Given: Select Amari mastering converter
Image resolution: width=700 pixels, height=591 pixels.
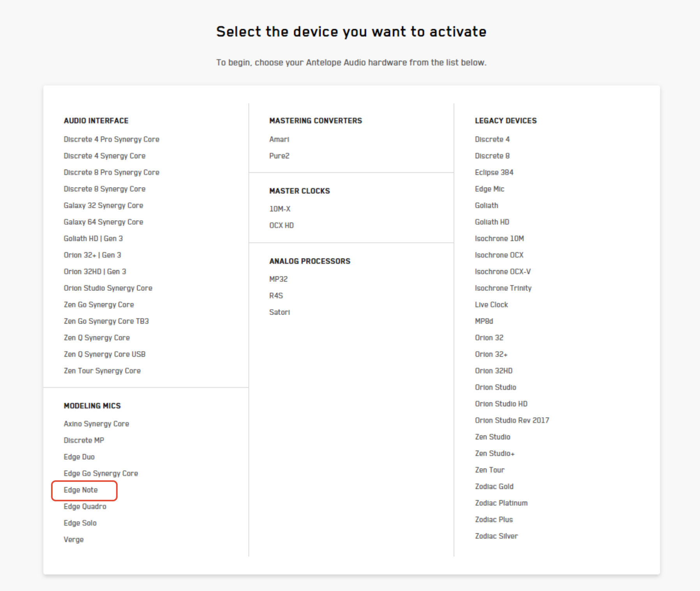Looking at the screenshot, I should [279, 140].
